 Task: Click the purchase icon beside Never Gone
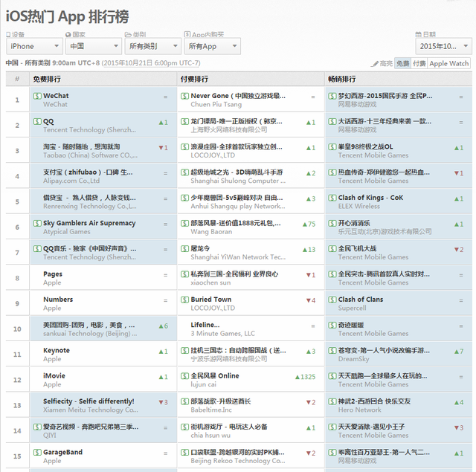tap(184, 96)
